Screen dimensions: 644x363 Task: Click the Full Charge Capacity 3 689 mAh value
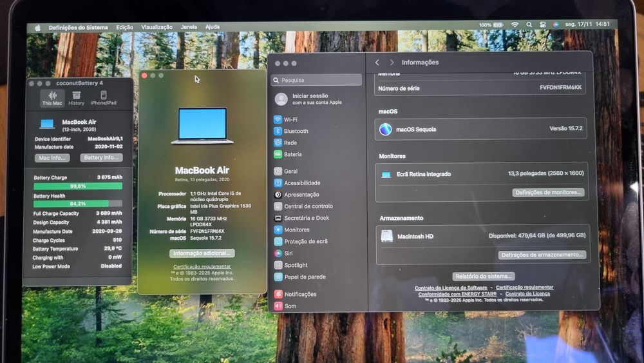tap(109, 213)
